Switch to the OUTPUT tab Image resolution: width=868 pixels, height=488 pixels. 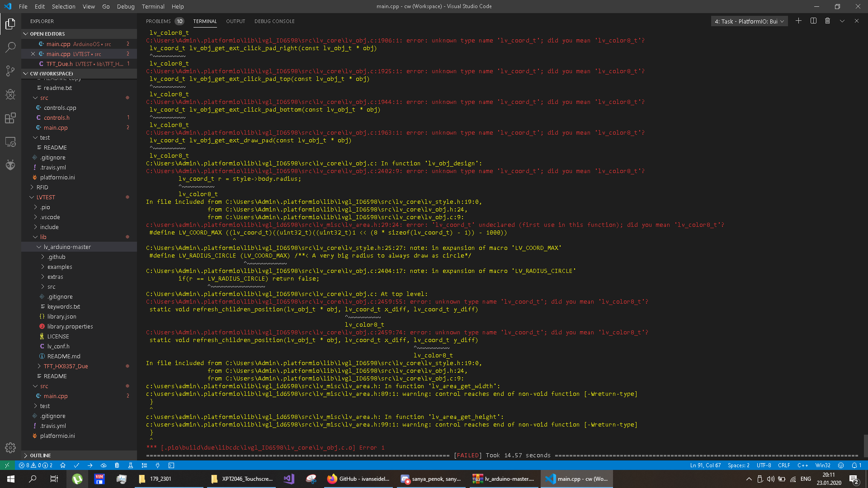236,21
